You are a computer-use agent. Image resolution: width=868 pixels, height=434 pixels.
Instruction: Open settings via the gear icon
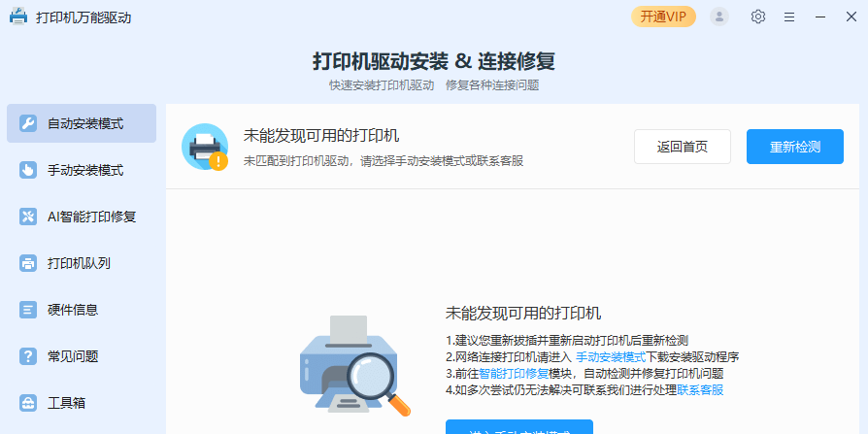pos(758,17)
